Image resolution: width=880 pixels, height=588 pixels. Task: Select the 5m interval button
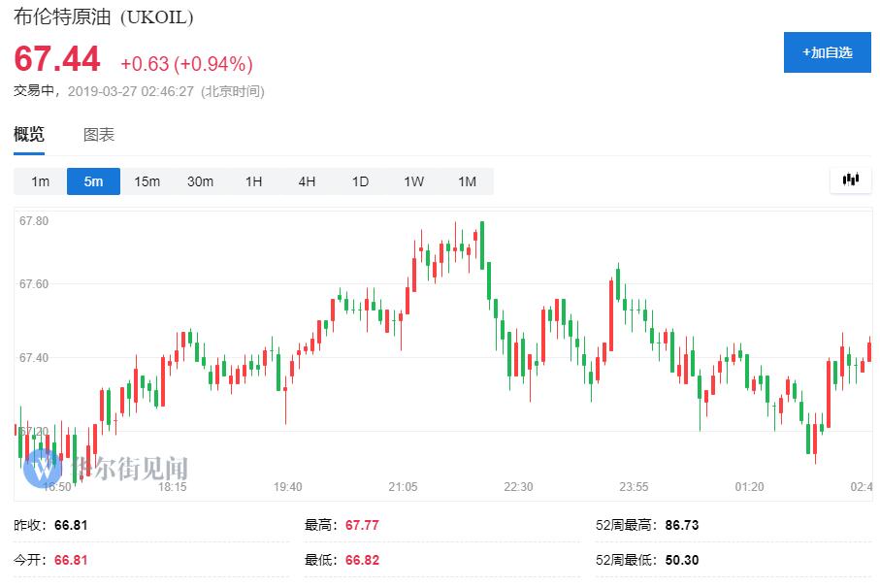click(93, 181)
